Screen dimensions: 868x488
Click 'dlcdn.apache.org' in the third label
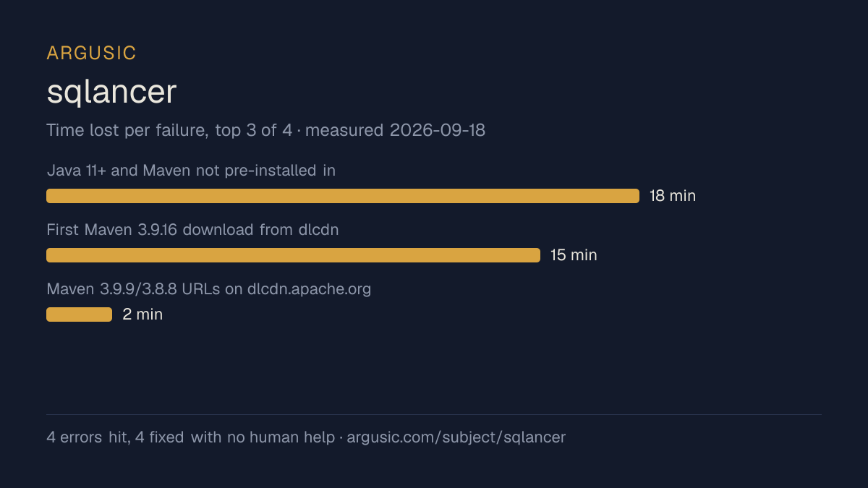click(x=309, y=289)
